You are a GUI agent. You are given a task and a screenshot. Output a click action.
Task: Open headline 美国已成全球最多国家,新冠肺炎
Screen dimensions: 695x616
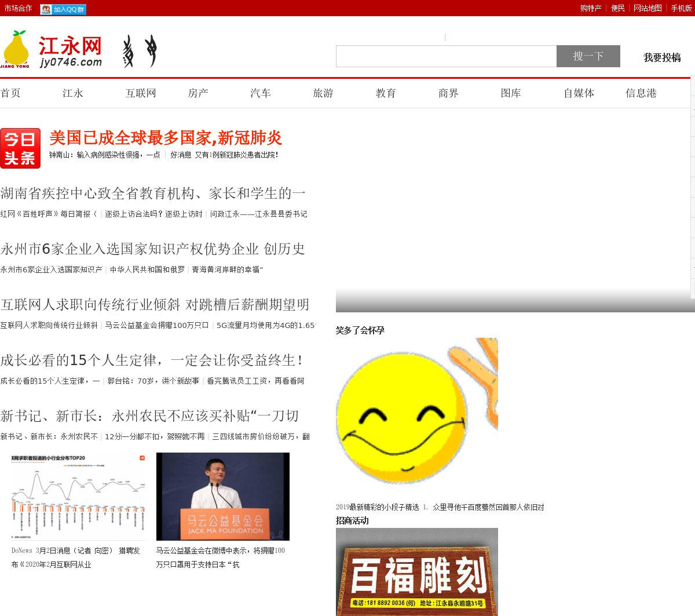click(x=166, y=138)
